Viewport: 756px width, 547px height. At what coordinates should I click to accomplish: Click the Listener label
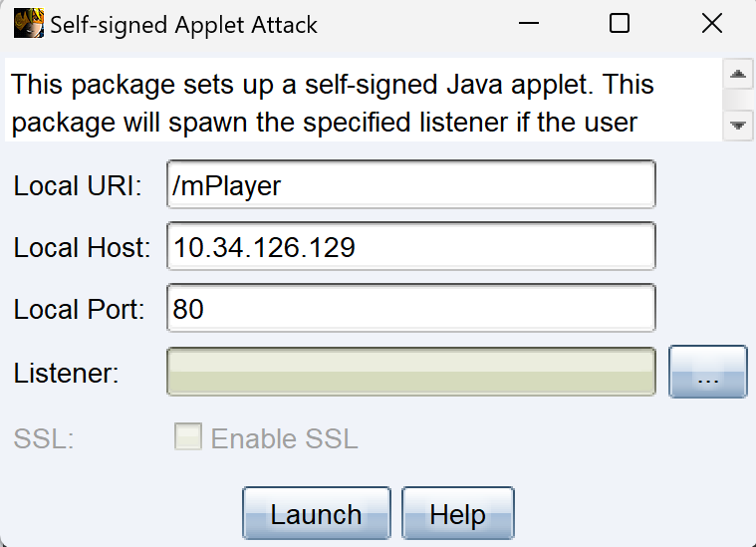click(x=66, y=373)
